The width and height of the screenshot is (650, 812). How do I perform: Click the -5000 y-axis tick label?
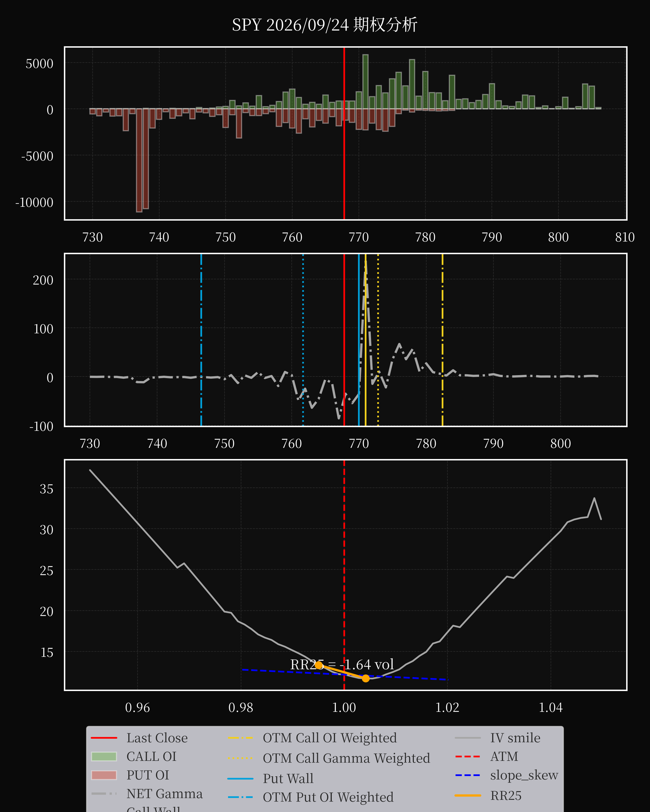tap(37, 156)
